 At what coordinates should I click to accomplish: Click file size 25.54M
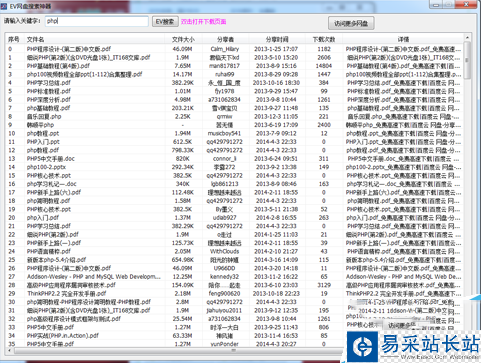183,319
